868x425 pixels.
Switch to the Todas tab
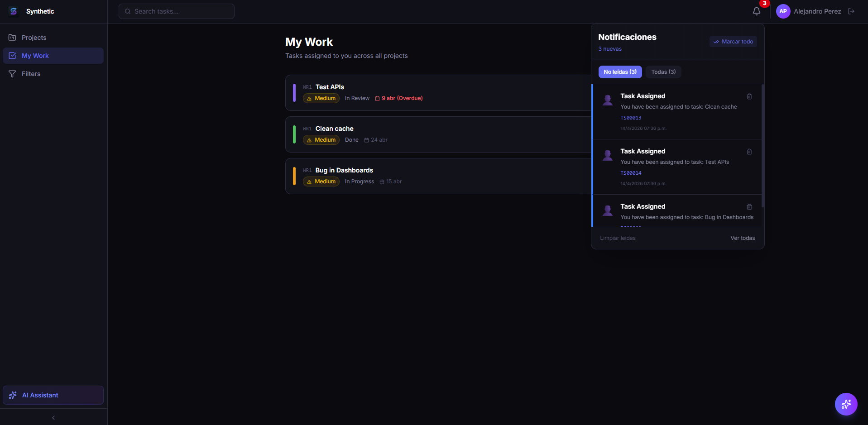[663, 72]
